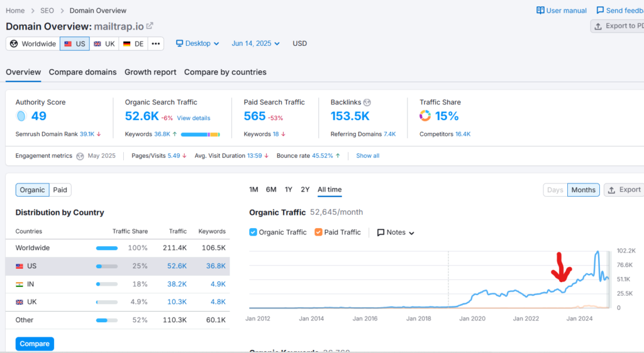Open the Jun 14, 2025 date dropdown
644x353 pixels.
pyautogui.click(x=255, y=43)
